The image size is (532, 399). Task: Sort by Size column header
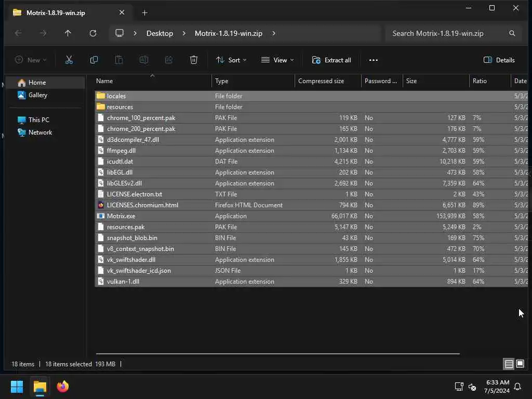click(x=436, y=81)
